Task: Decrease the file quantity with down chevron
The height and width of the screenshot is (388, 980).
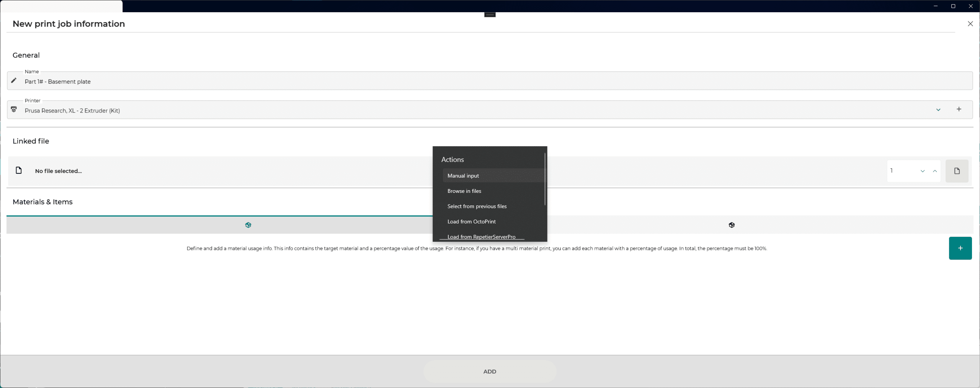Action: tap(923, 171)
